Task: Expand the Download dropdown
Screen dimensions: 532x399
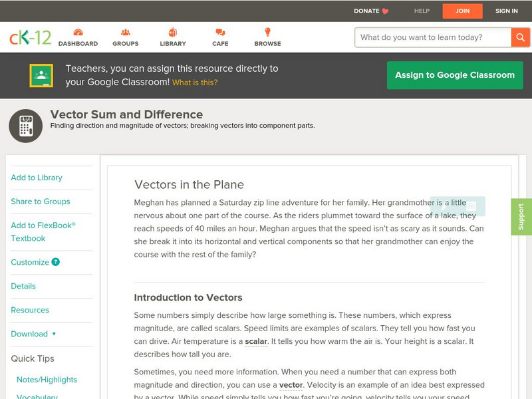Action: pyautogui.click(x=53, y=334)
